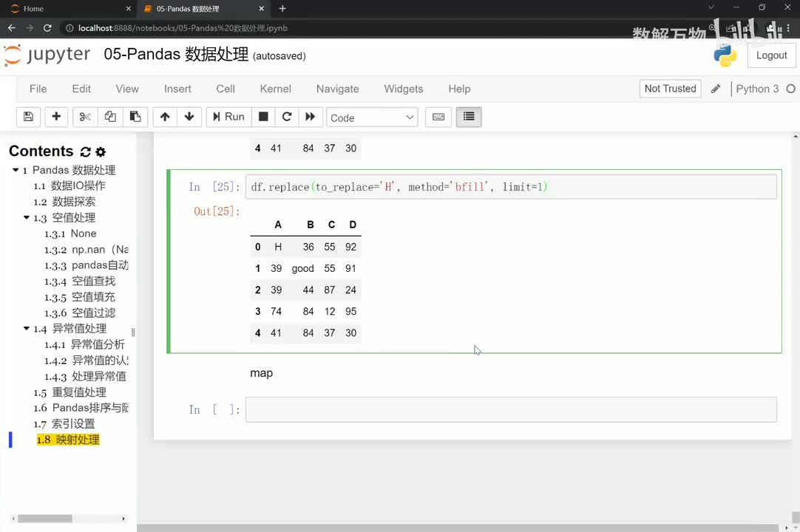Image resolution: width=800 pixels, height=532 pixels.
Task: Click the Python logo icon
Action: [x=725, y=55]
